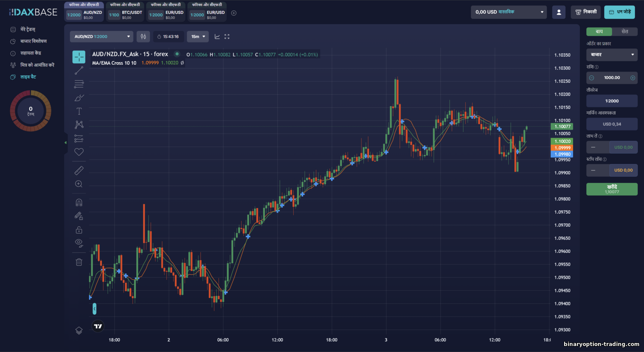The width and height of the screenshot is (644, 352).
Task: Click the green खरीदें 1,10077 button
Action: pyautogui.click(x=612, y=189)
